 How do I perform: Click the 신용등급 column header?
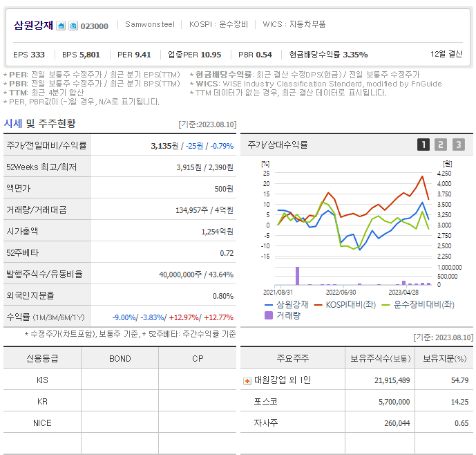coord(42,358)
